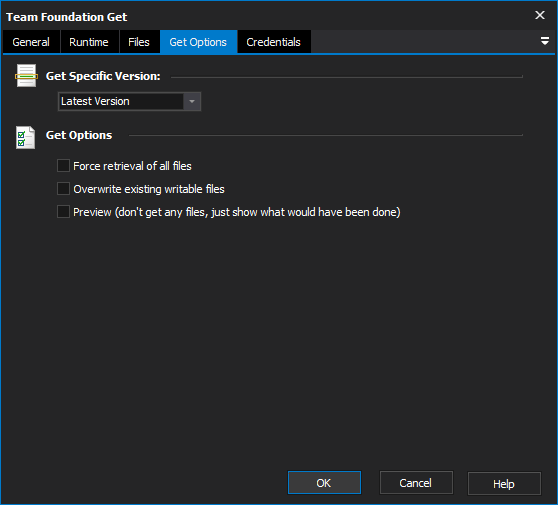This screenshot has height=505, width=558.
Task: Confirm with the OK button
Action: point(324,483)
